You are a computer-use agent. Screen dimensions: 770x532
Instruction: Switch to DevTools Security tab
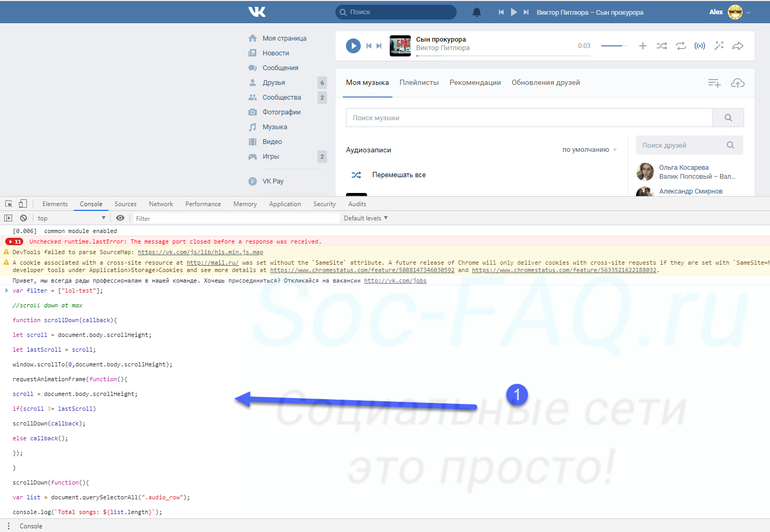tap(324, 204)
